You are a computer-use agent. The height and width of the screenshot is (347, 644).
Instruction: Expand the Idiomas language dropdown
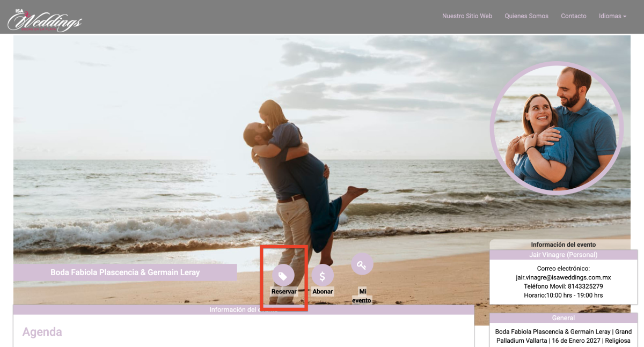(x=612, y=16)
